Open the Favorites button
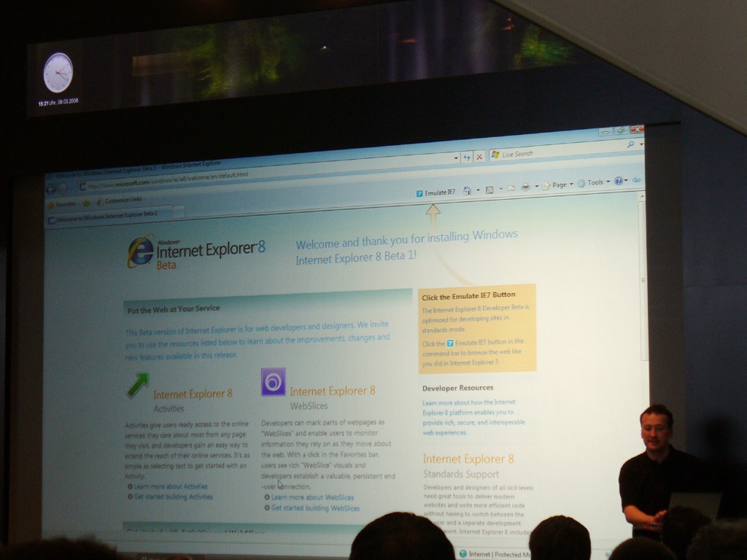747x560 pixels. (x=61, y=205)
